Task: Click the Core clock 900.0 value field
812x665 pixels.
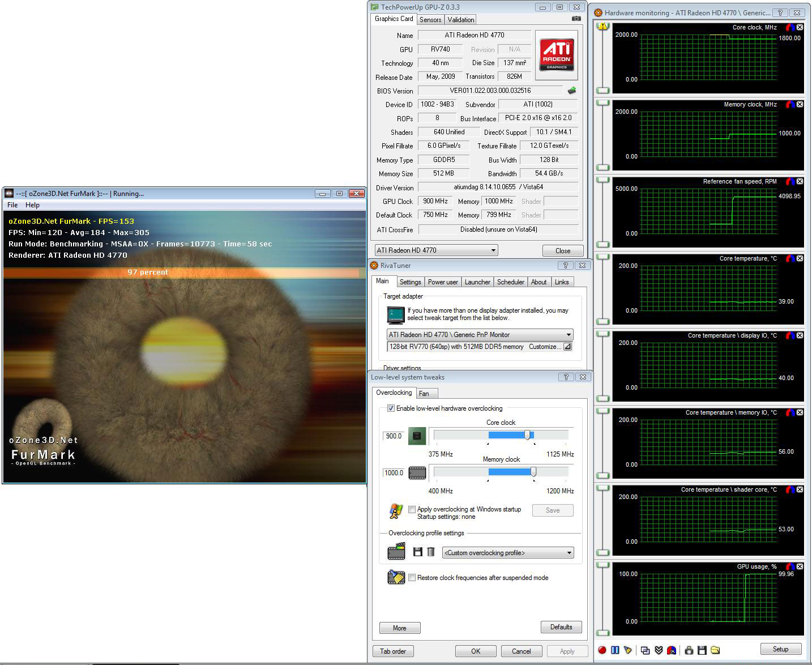Action: pyautogui.click(x=394, y=436)
